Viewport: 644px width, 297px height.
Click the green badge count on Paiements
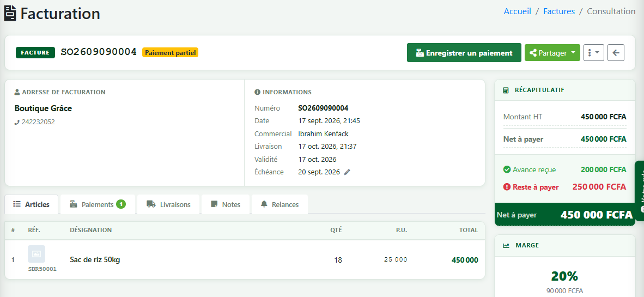click(x=121, y=204)
